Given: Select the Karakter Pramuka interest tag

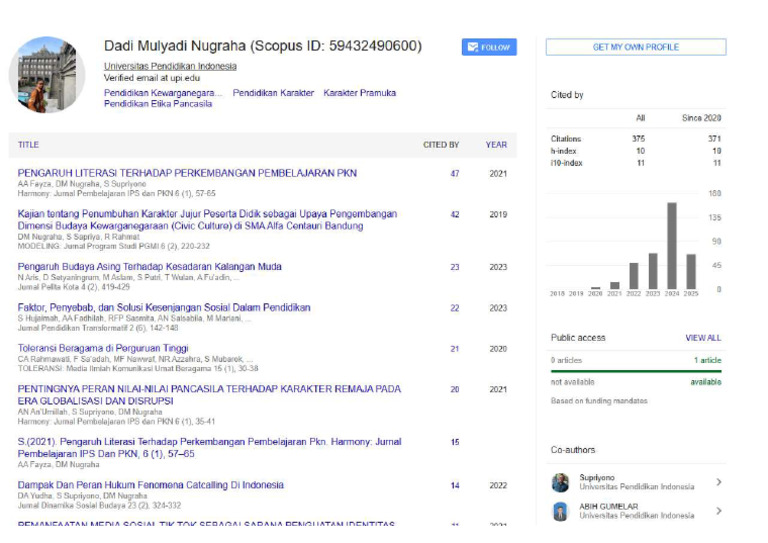Looking at the screenshot, I should [360, 92].
